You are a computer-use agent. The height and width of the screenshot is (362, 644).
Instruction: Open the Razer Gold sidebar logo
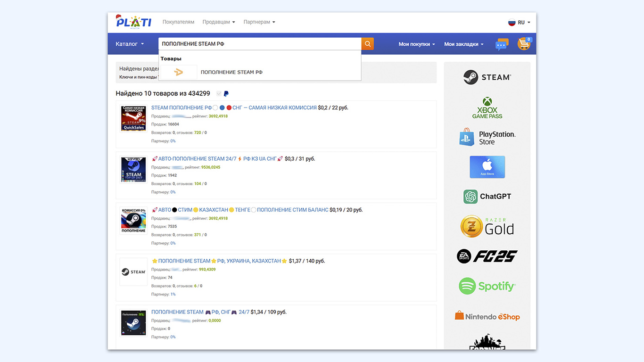pyautogui.click(x=487, y=226)
